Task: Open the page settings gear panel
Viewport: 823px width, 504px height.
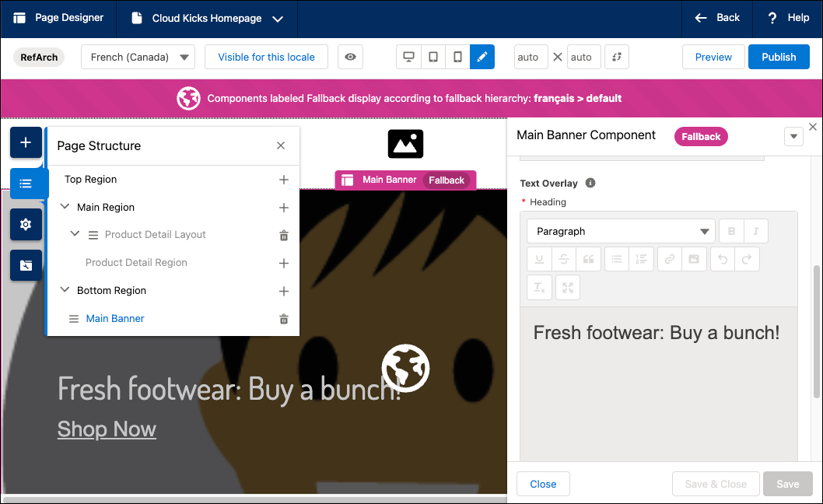Action: pos(26,224)
